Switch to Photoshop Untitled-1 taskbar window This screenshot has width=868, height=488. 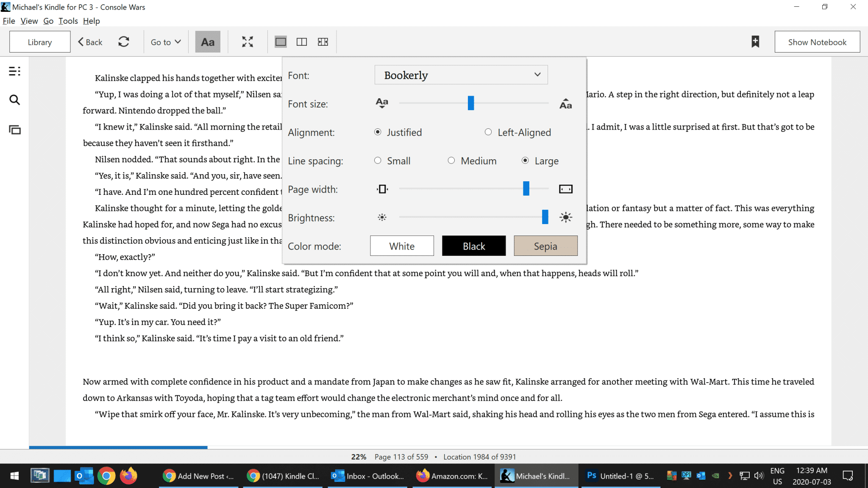[x=621, y=476]
